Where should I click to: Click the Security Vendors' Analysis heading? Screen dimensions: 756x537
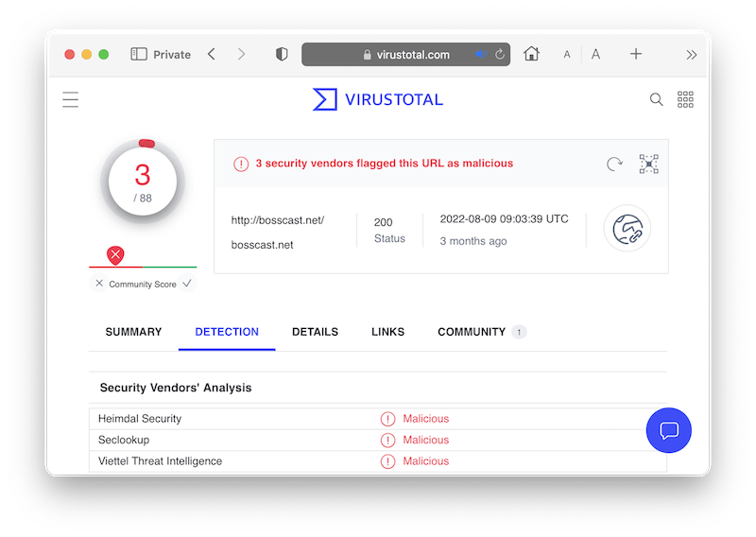pos(176,388)
